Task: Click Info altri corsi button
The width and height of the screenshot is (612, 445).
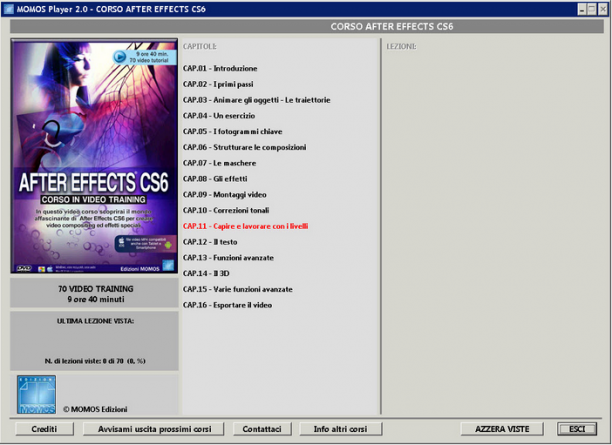Action: (x=340, y=429)
